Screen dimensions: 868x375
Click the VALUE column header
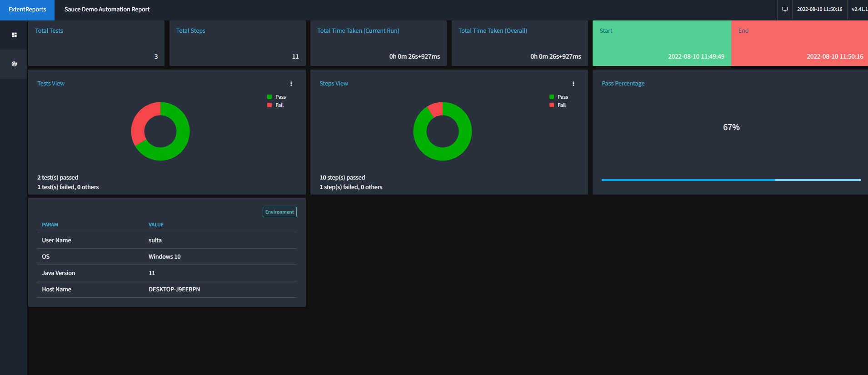[x=156, y=225]
